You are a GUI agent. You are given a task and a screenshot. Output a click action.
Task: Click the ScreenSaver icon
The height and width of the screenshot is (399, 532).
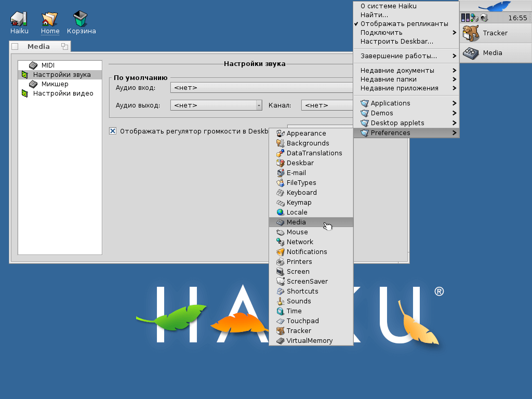[280, 281]
